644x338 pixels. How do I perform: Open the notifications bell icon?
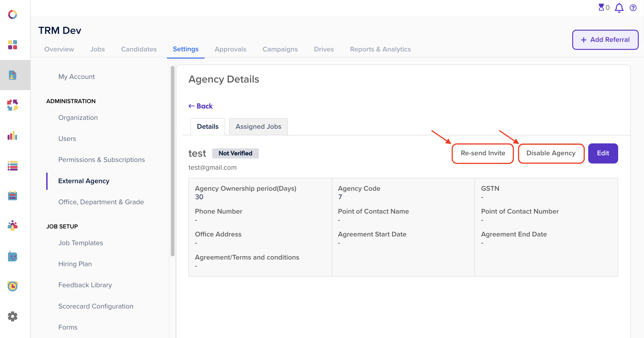coord(619,8)
